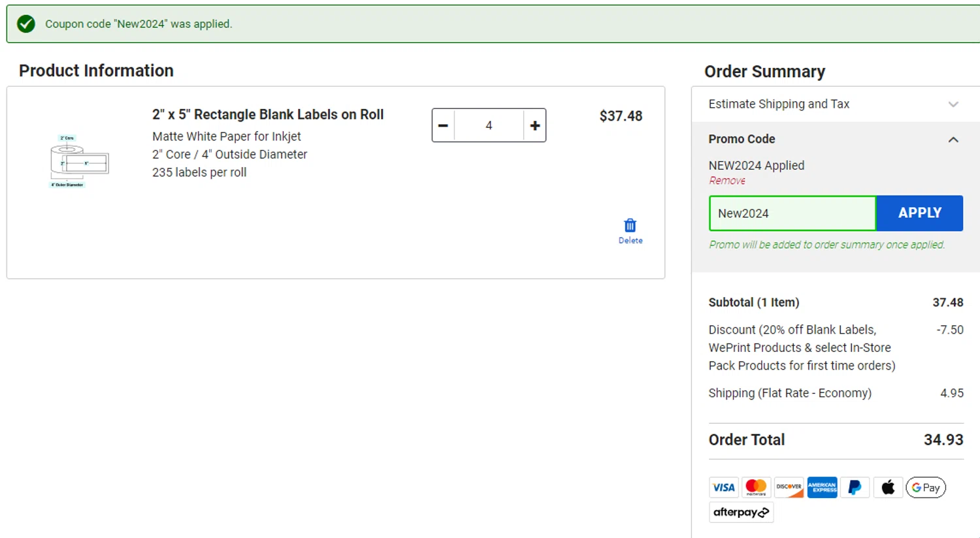Click the green success checkmark icon

coord(26,24)
